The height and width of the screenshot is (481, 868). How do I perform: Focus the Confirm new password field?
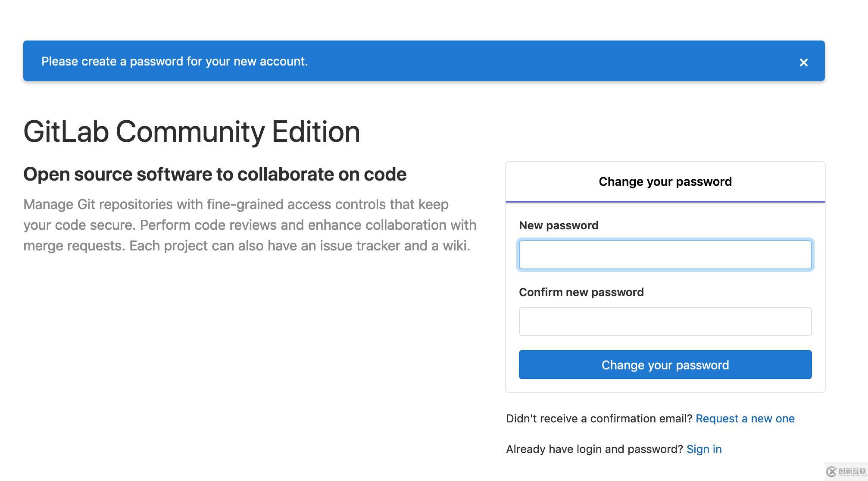(665, 322)
